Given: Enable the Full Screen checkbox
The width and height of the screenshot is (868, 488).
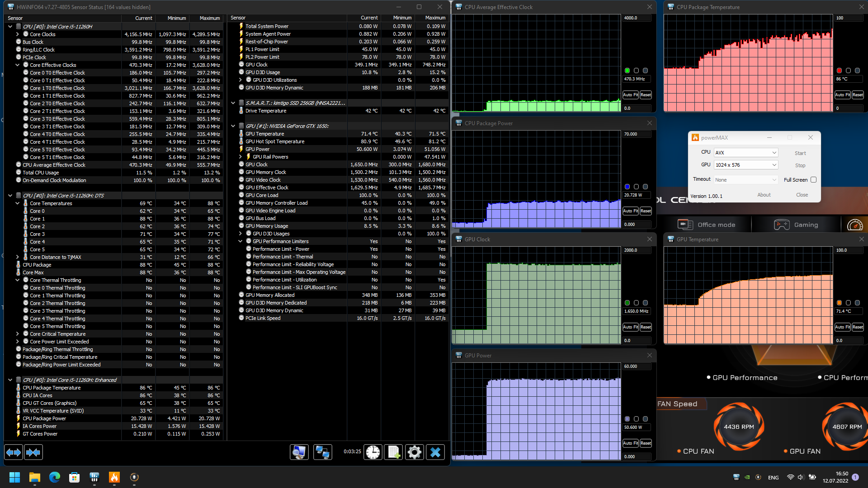Looking at the screenshot, I should [x=813, y=180].
